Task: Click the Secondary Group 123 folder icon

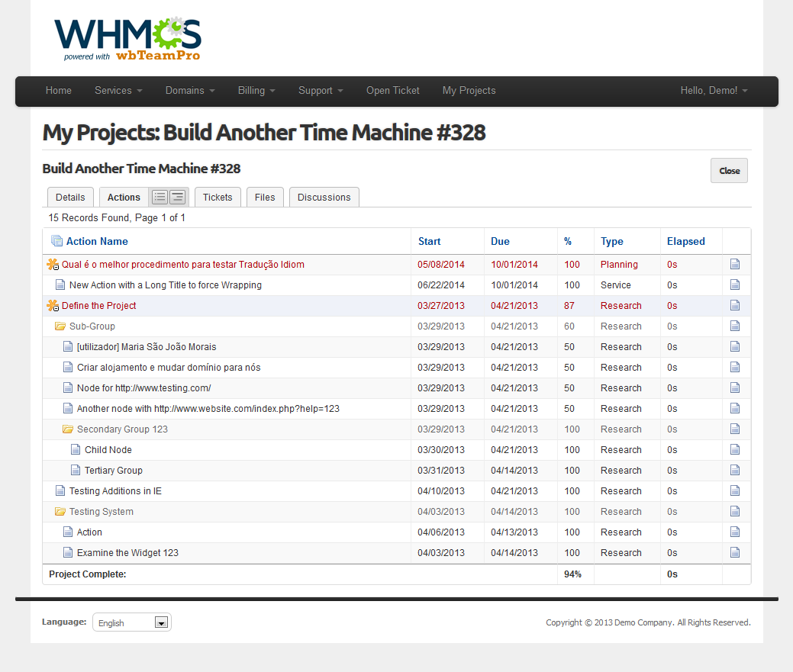Action: pos(68,429)
